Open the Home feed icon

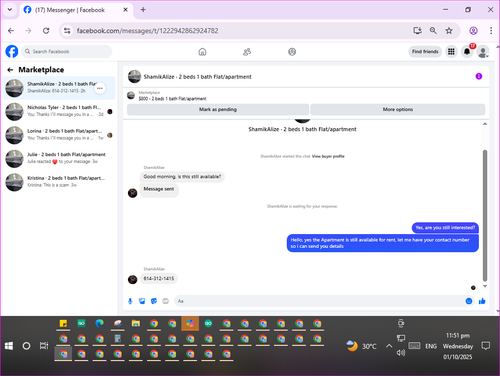coord(202,52)
